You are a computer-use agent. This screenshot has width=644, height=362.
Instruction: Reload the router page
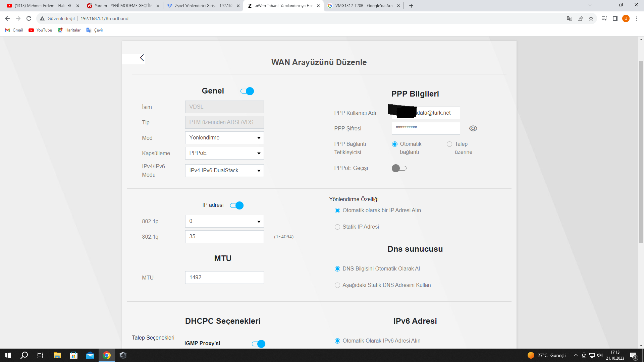pyautogui.click(x=29, y=18)
